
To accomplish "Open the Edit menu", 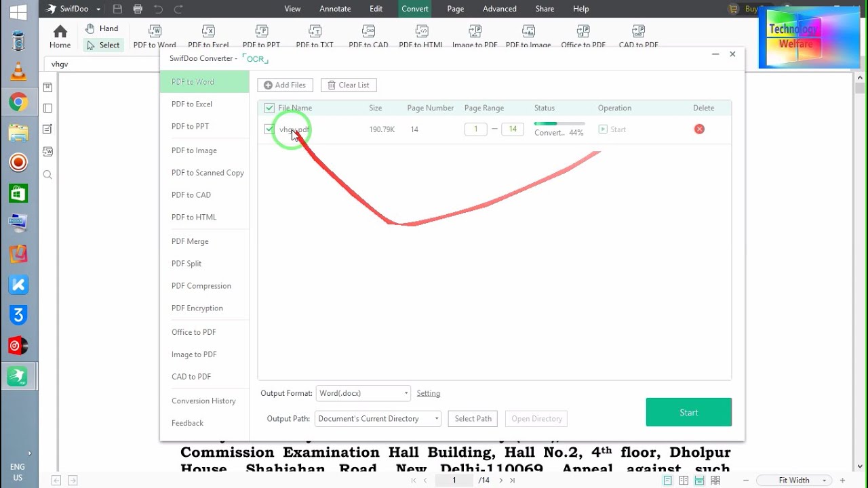I will click(376, 9).
